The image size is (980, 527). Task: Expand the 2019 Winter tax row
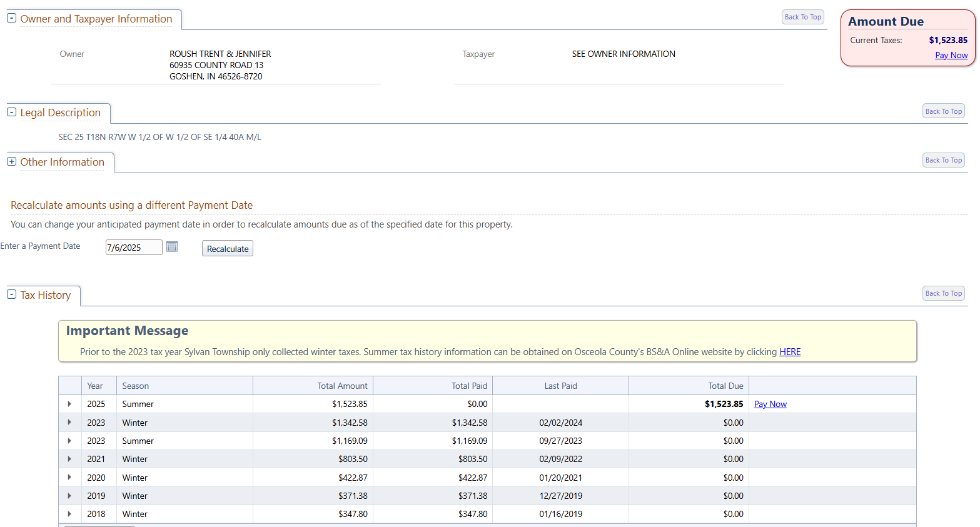coord(69,496)
